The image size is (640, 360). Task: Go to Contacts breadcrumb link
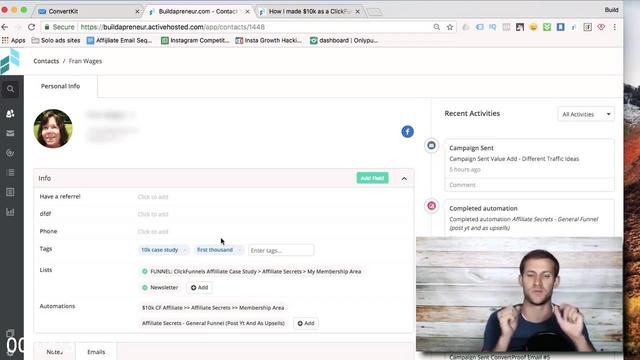[x=46, y=61]
